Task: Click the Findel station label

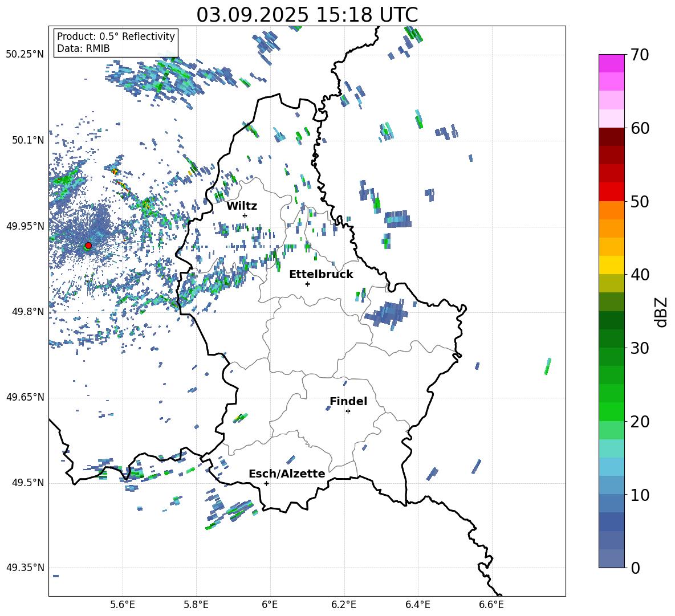Action: (348, 401)
